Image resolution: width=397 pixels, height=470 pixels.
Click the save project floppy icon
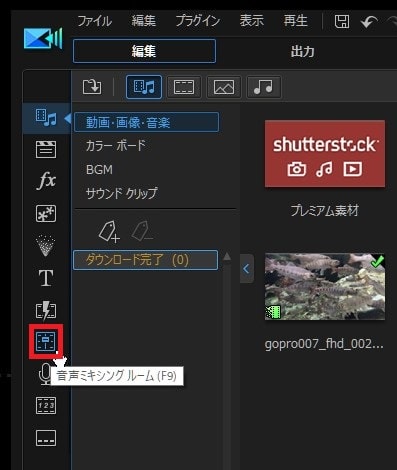(342, 22)
